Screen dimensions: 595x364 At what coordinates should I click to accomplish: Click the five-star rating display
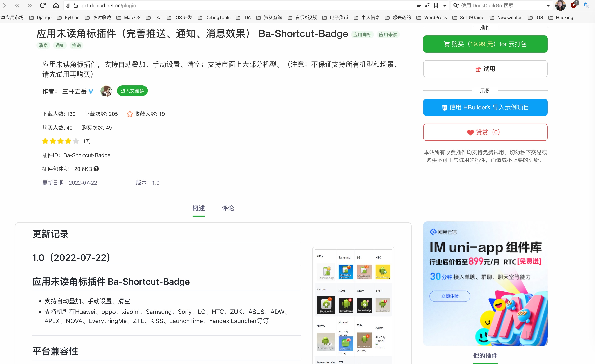60,141
